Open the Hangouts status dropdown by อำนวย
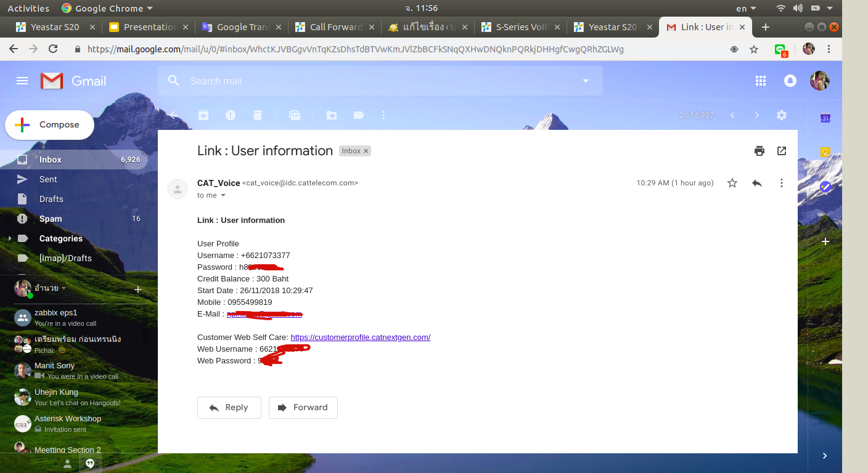The height and width of the screenshot is (473, 868). 63,288
